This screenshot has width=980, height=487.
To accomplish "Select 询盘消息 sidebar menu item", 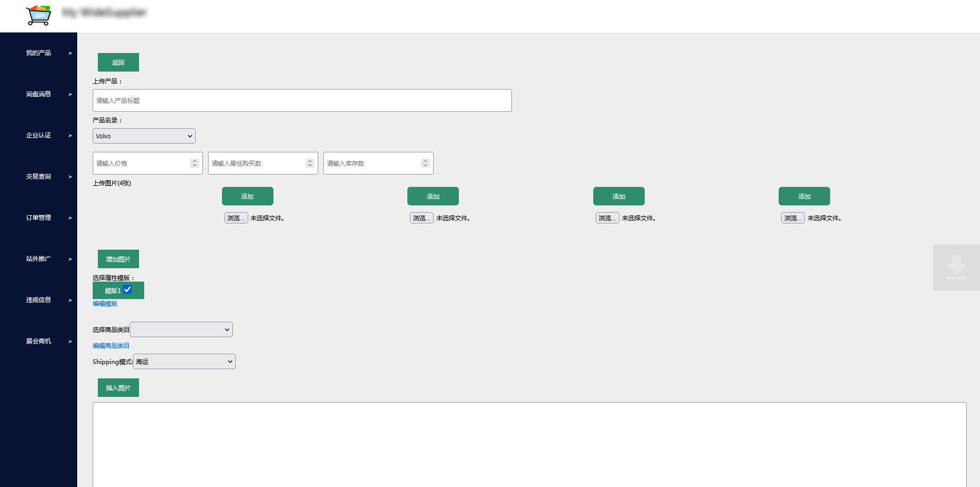I will tap(39, 94).
